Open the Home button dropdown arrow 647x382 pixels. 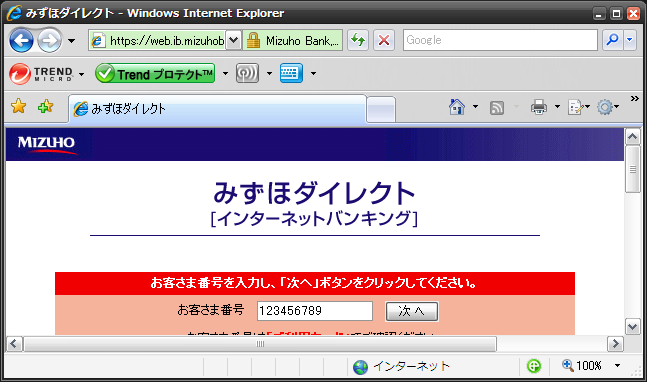click(x=475, y=107)
